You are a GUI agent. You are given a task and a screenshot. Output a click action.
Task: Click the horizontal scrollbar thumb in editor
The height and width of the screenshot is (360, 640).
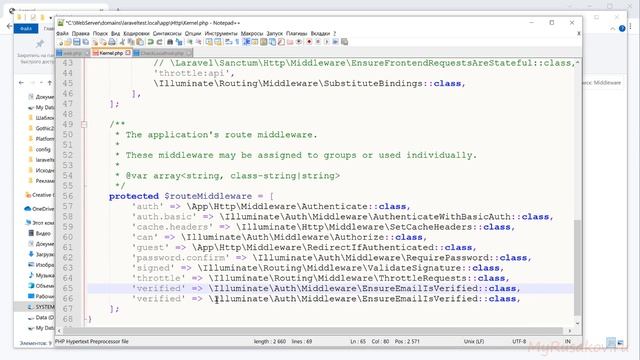tap(313, 331)
